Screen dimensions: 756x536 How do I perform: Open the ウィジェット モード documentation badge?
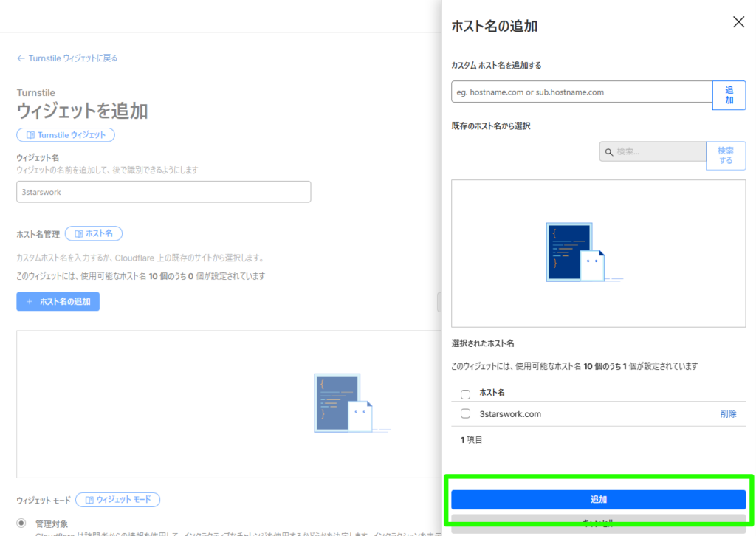(x=117, y=500)
